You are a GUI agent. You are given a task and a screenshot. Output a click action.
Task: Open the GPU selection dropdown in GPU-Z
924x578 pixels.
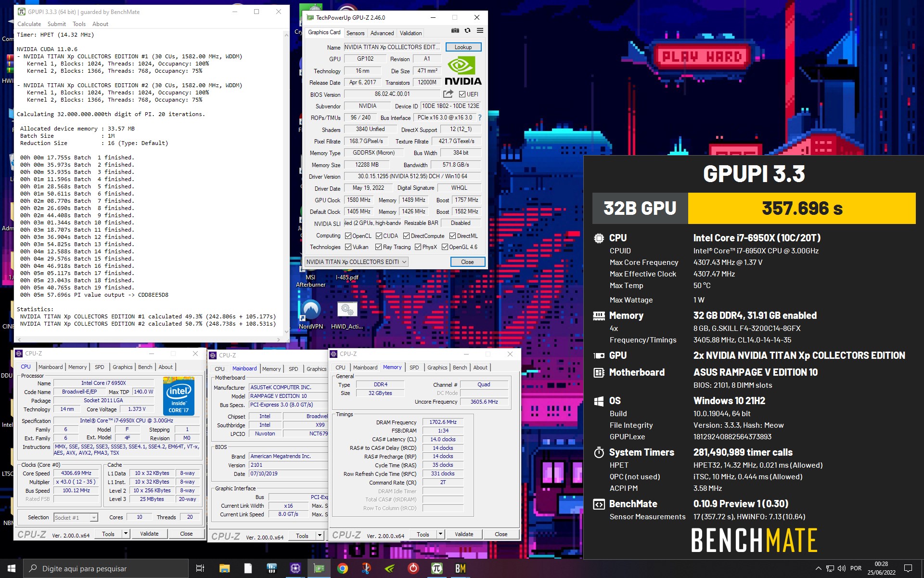tap(357, 262)
